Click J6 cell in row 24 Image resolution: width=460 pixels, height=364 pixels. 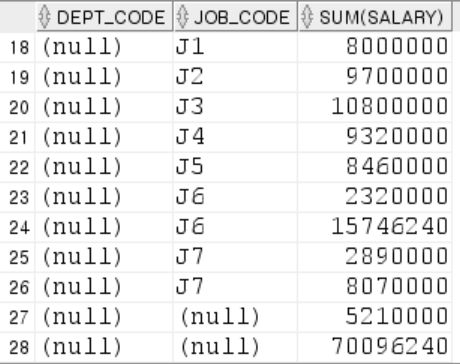coord(235,227)
